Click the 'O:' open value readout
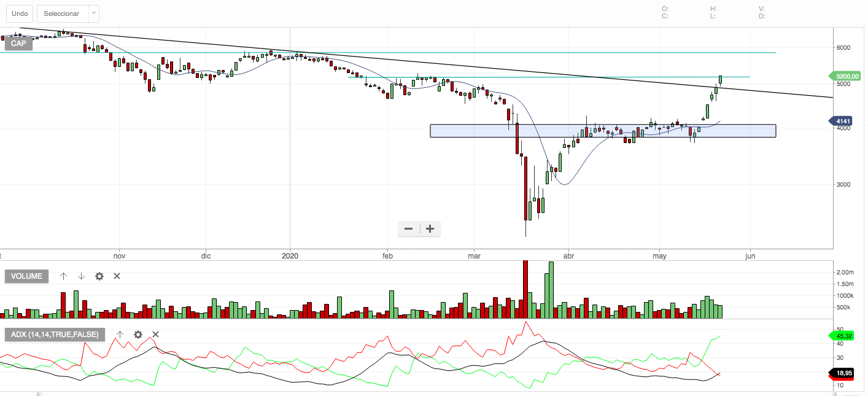868x396 pixels. (x=665, y=9)
